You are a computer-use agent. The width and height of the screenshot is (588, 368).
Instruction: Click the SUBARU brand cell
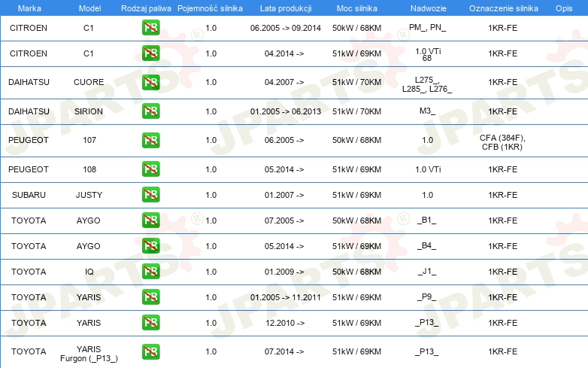(29, 195)
